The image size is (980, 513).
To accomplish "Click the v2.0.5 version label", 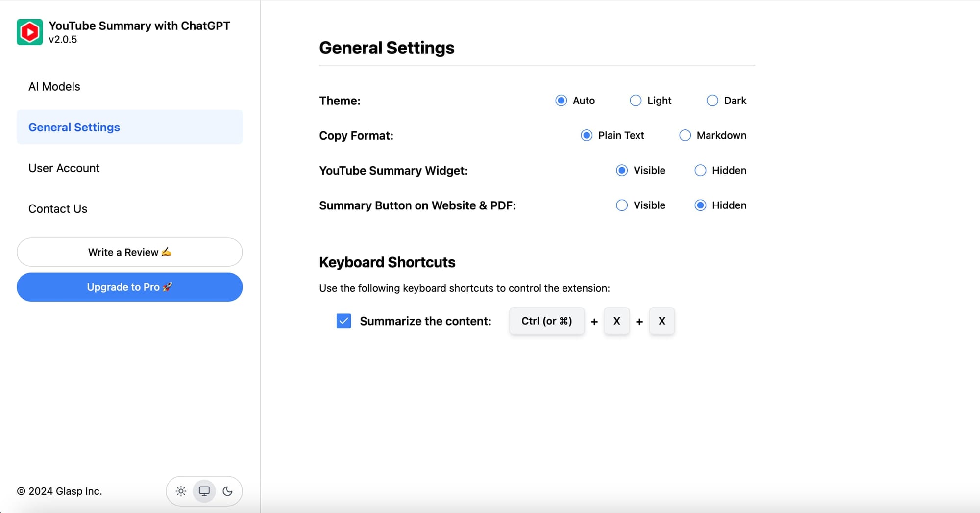I will point(63,40).
